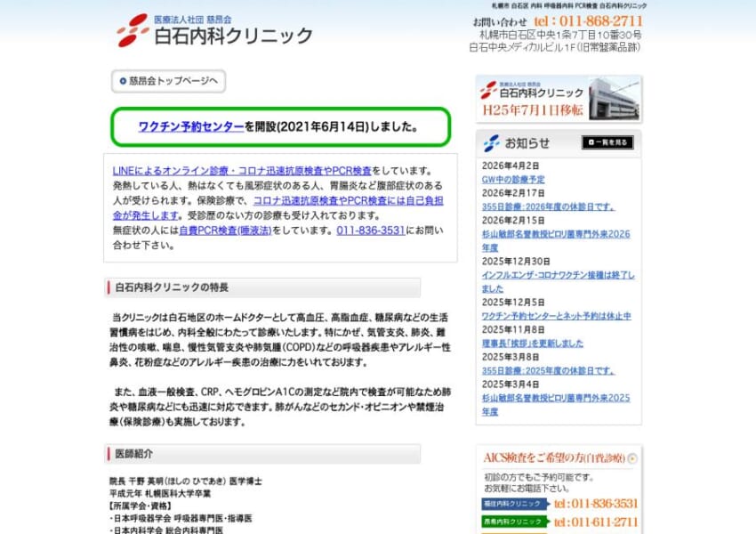Click the 2025年3月4日 news date
Screen dimensions: 756x534
(511, 384)
